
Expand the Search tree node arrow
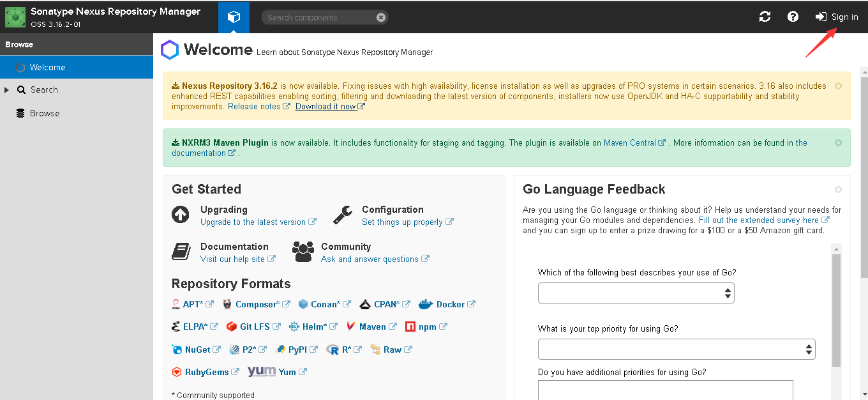click(7, 90)
